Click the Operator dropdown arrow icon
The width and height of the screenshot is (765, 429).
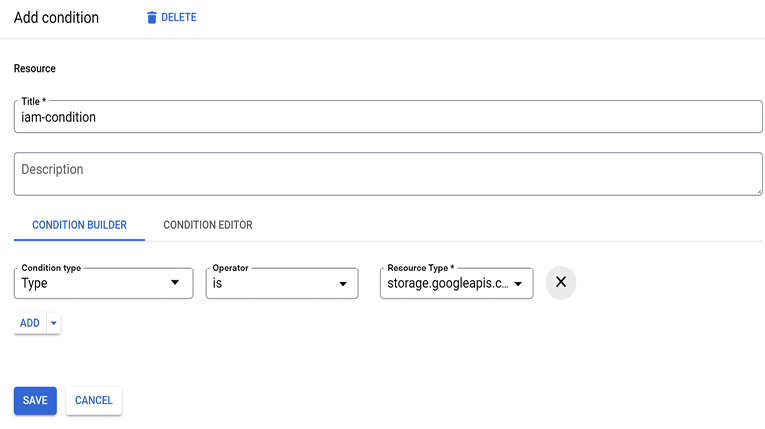point(340,283)
